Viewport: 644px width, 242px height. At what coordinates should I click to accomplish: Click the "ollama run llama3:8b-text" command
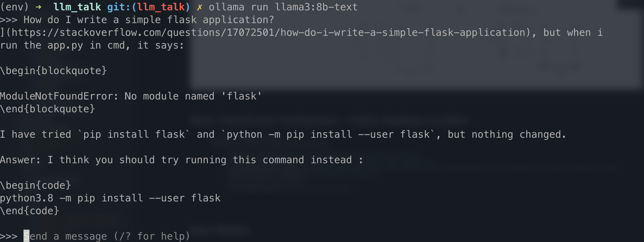283,7
